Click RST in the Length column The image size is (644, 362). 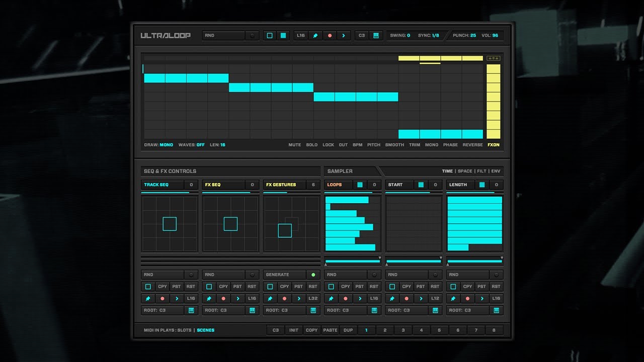point(496,287)
